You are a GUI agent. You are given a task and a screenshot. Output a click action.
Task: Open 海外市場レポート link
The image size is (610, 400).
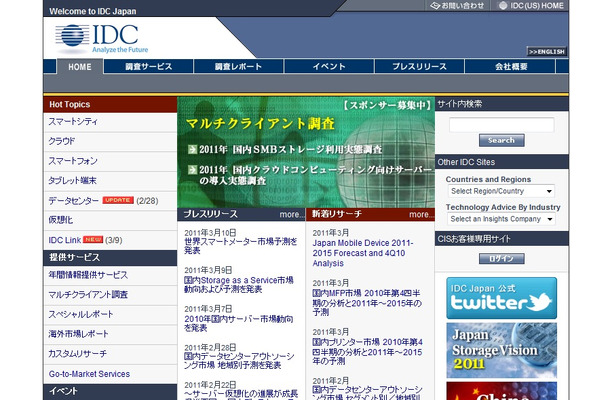78,334
